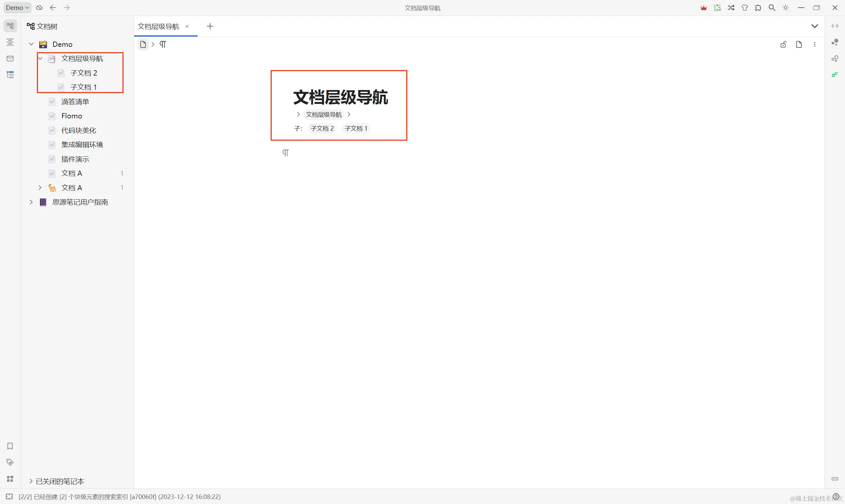845x504 pixels.
Task: Close the 文档层级导航 tab
Action: (x=187, y=26)
